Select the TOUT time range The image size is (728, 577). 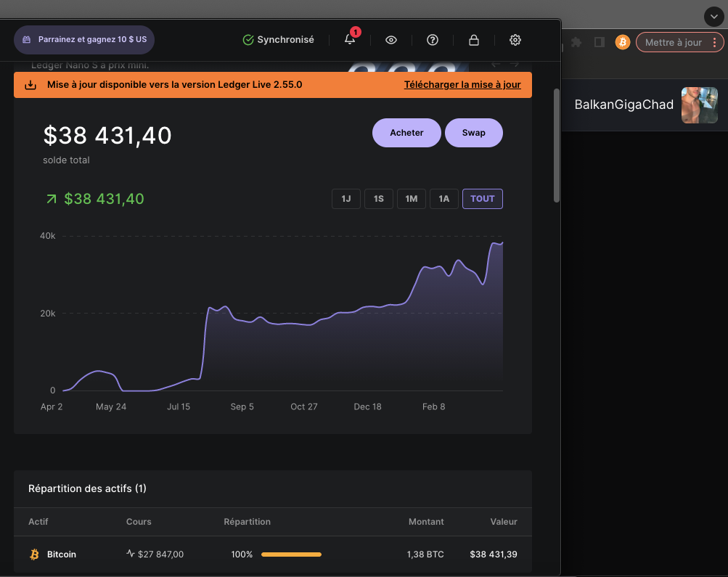pyautogui.click(x=483, y=199)
